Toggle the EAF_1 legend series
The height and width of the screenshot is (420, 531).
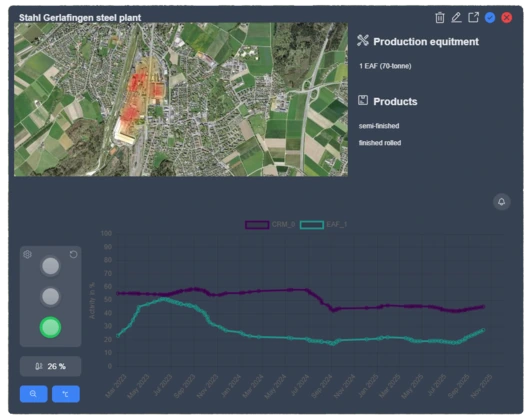[x=323, y=225]
